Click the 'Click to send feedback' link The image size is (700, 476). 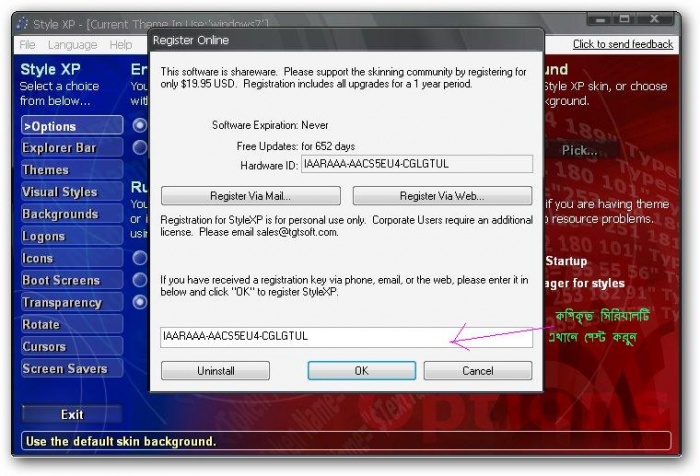[x=623, y=44]
